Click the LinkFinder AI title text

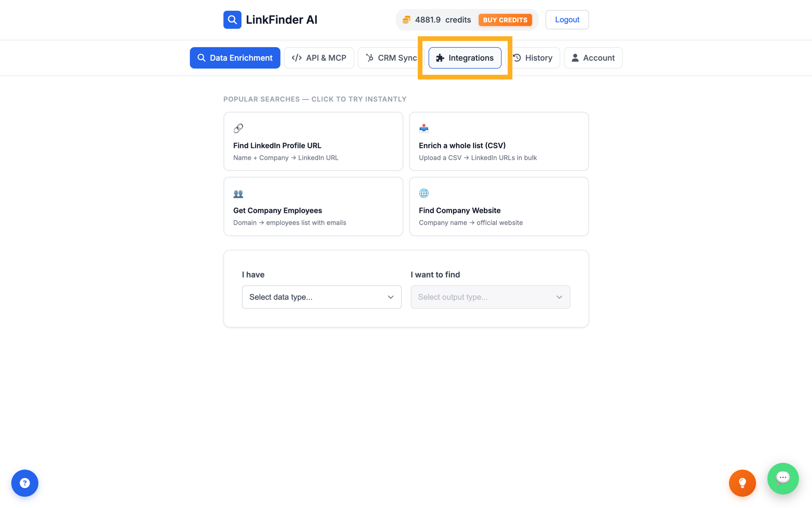[281, 20]
